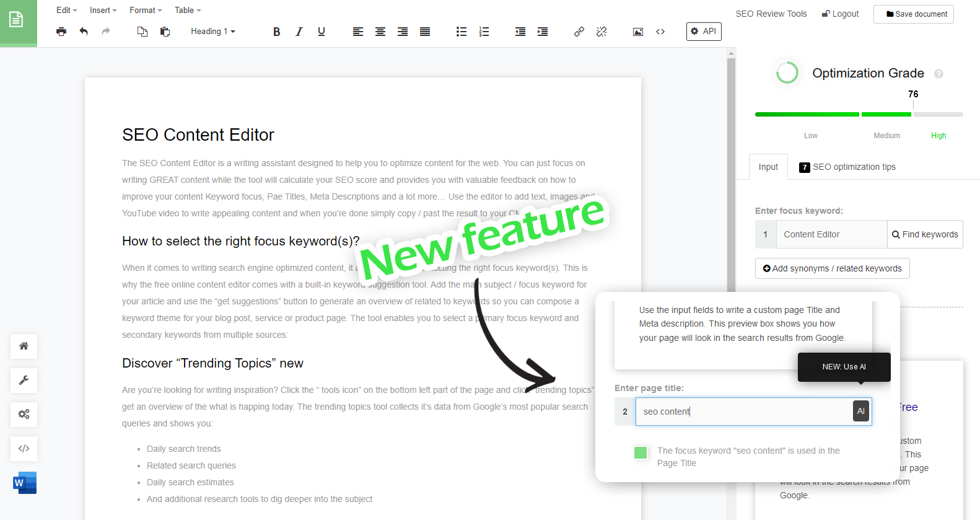Print the document with the printer icon
Viewport: 980px width, 520px height.
point(61,32)
